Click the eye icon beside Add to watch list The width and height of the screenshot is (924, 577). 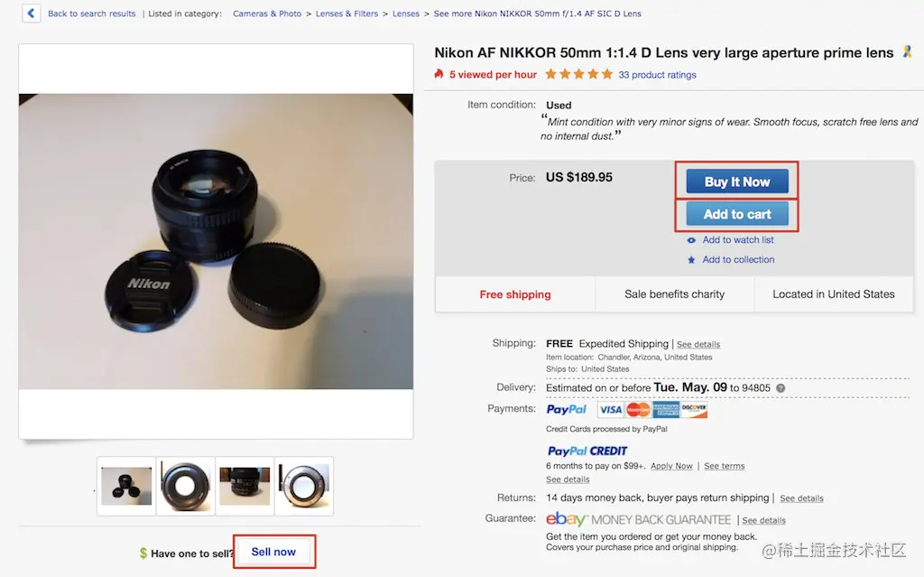691,240
